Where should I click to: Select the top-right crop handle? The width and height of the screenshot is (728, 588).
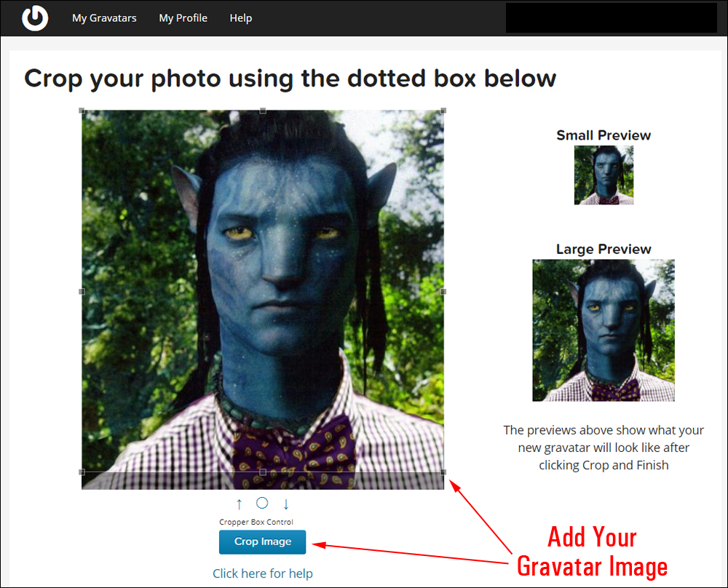pyautogui.click(x=443, y=111)
